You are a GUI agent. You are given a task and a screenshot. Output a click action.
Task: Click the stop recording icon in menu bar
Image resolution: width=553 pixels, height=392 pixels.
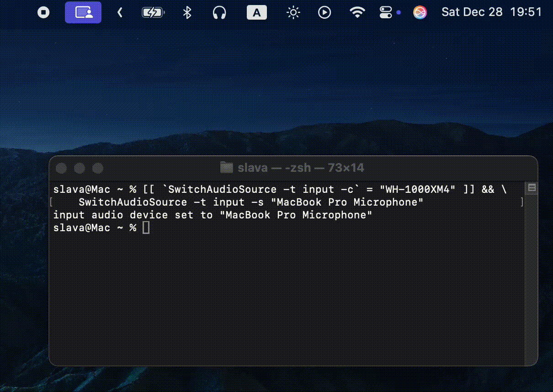[43, 12]
